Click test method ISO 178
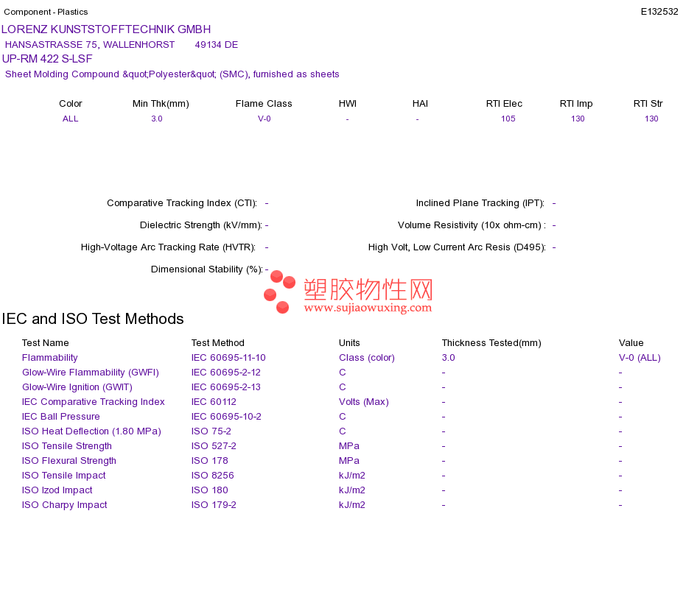 210,460
